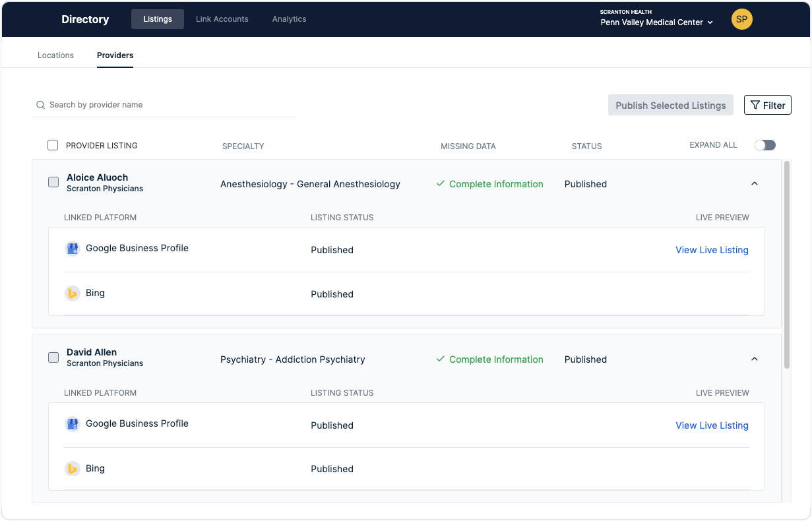Click the funnel icon in Filter button
The image size is (812, 521).
[x=756, y=105]
